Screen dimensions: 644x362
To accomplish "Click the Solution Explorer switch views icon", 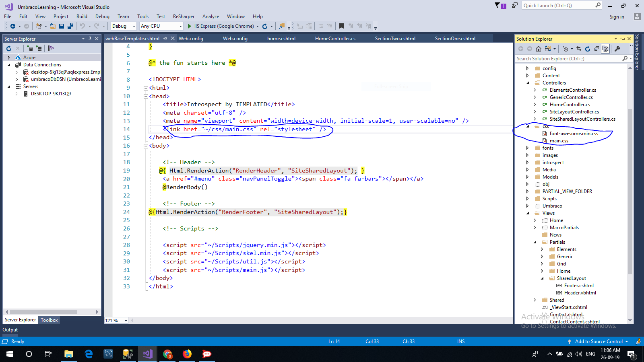I will tap(548, 49).
